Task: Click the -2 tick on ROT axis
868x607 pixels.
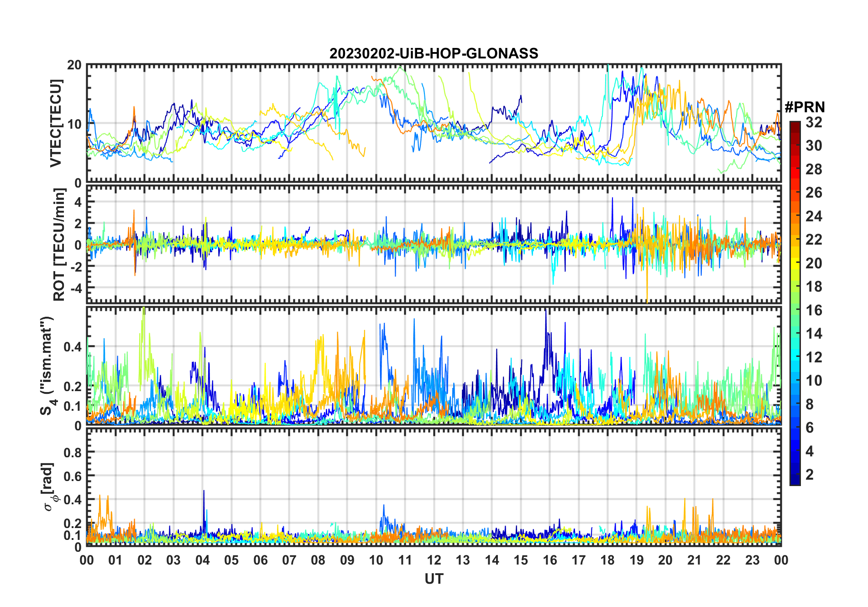Action: 76,267
